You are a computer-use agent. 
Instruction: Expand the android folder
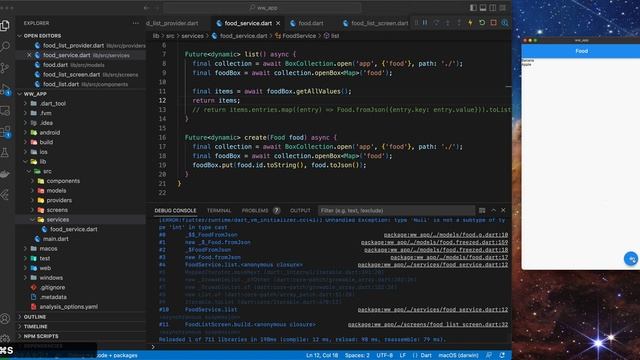(x=50, y=133)
